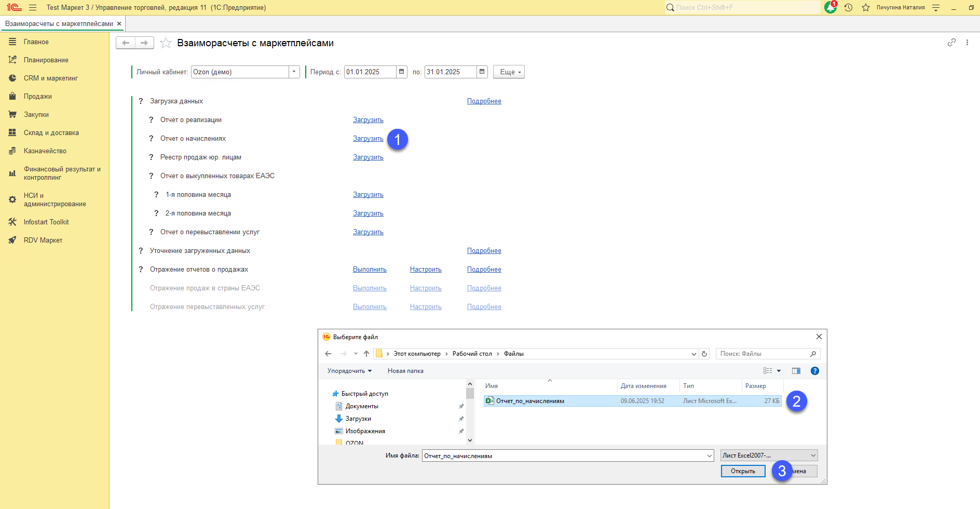The width and height of the screenshot is (980, 509).
Task: Open Казначейство section in sidebar
Action: pos(45,151)
